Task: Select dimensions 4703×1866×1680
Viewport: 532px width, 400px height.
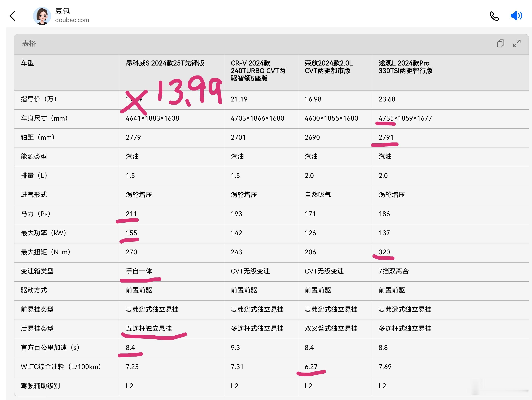Action: point(257,118)
